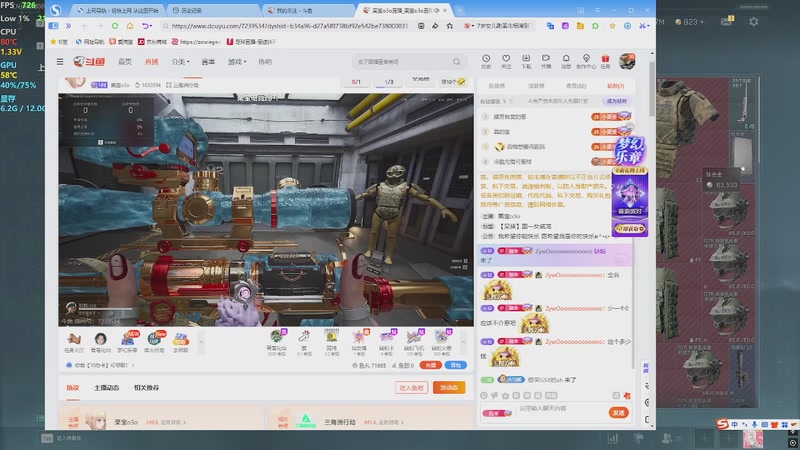Screen dimensions: 800x450
Task: Expand the 游戏 games dropdown
Action: (237, 62)
